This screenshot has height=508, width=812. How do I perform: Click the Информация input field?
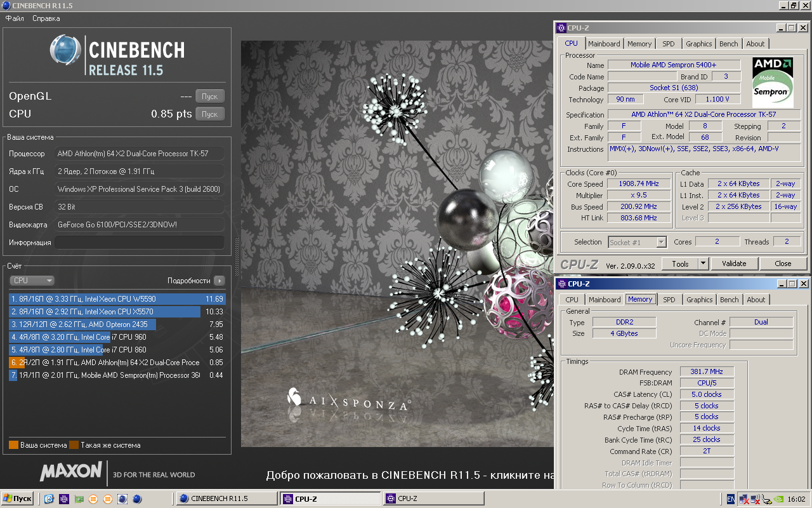(140, 243)
